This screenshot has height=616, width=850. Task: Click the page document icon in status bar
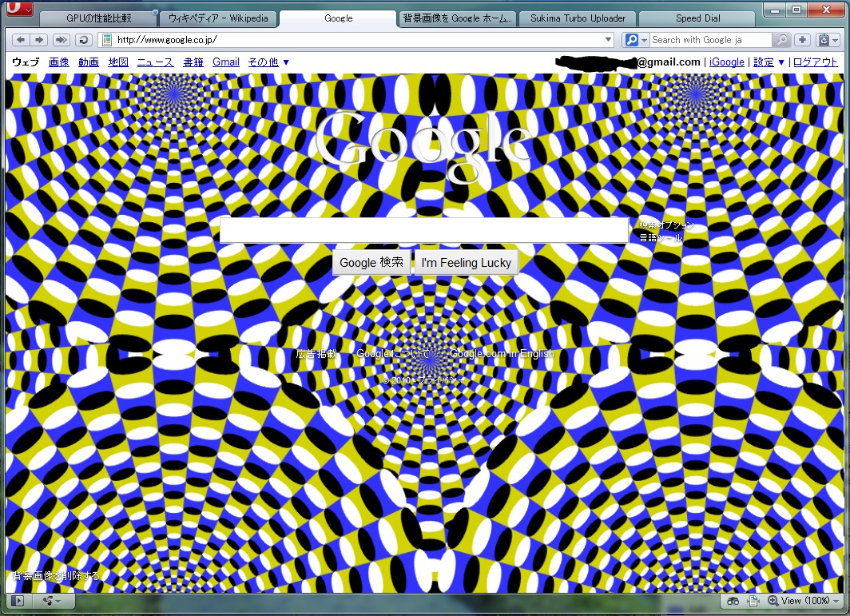753,601
